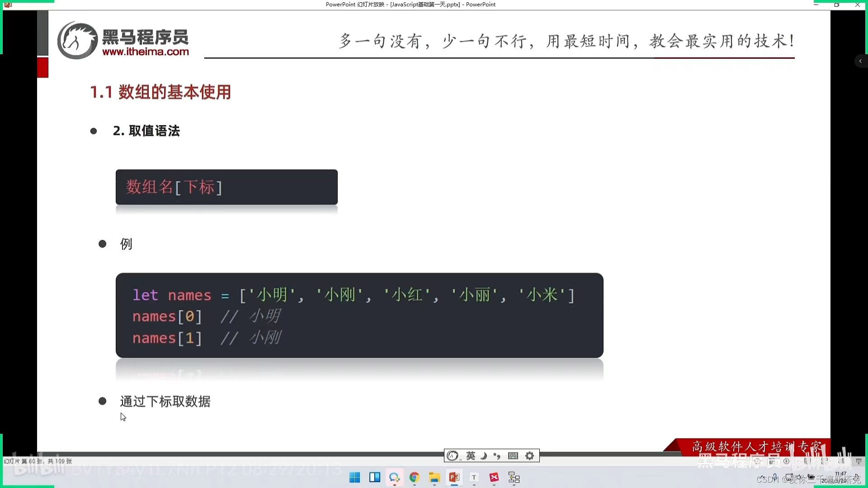Click the IME logo menu button
The image size is (868, 488).
453,456
